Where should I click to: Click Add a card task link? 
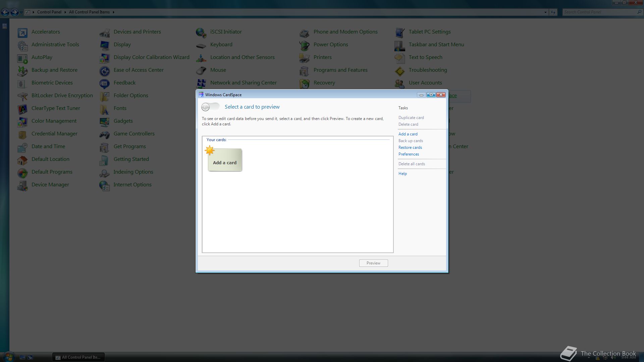408,134
